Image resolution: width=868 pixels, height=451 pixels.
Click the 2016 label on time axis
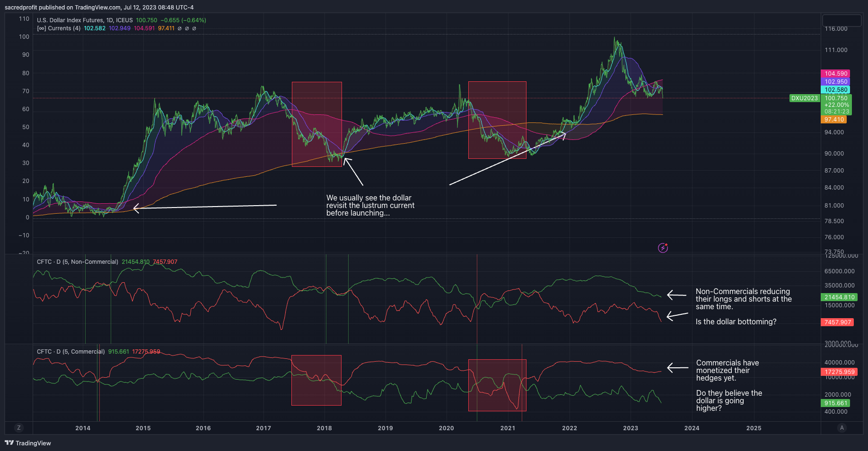pyautogui.click(x=203, y=428)
